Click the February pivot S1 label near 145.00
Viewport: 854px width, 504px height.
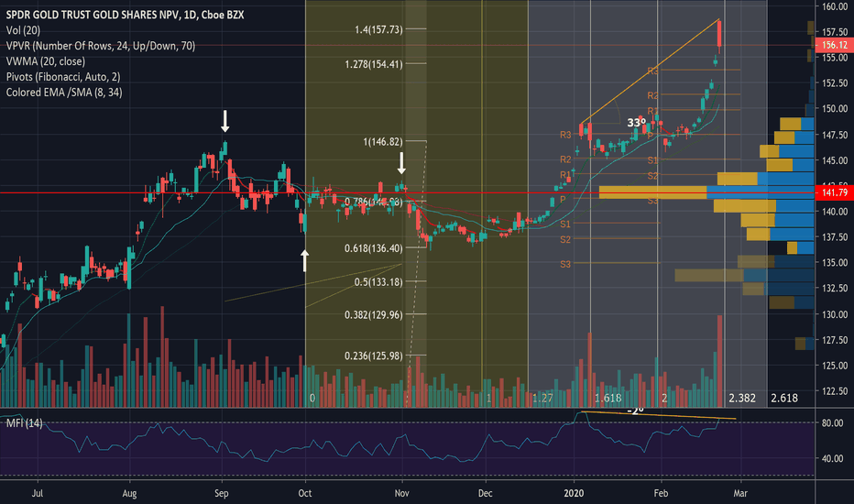[x=653, y=160]
